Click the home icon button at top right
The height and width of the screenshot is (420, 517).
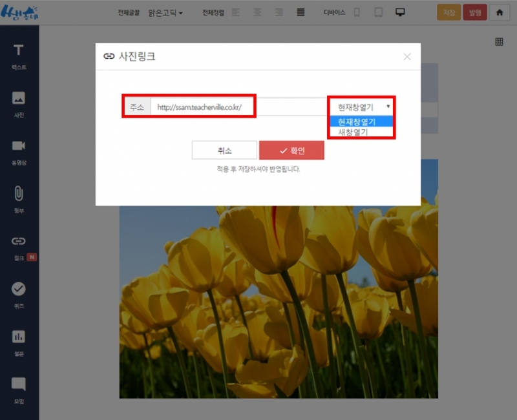tap(499, 12)
